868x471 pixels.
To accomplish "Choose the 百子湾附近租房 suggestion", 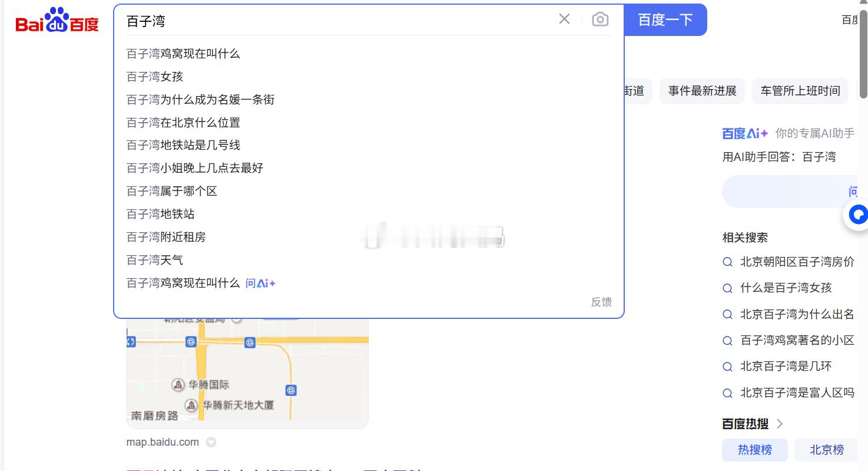I will coord(166,237).
